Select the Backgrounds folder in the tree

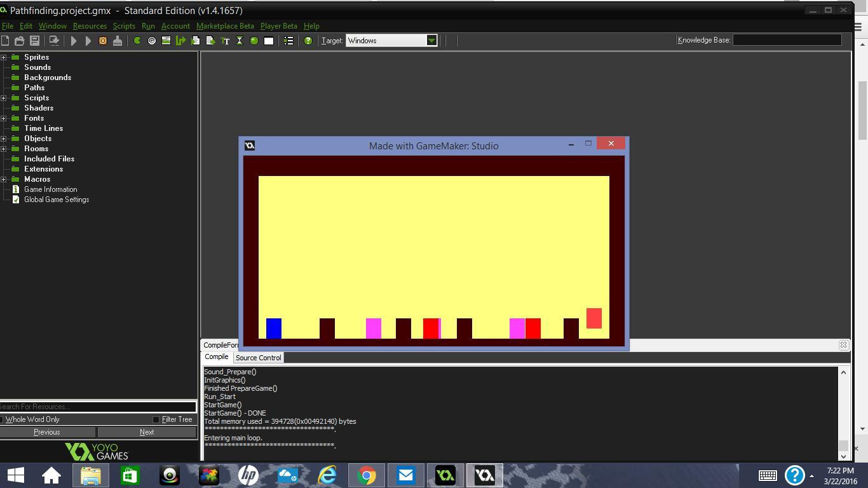[x=48, y=78]
